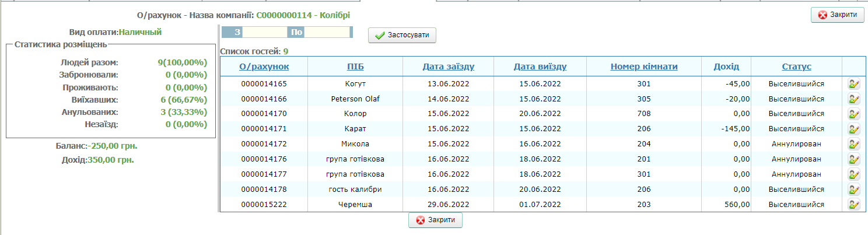This screenshot has height=235, width=868.
Task: Edit account 0000014176 via row icon
Action: tap(854, 159)
